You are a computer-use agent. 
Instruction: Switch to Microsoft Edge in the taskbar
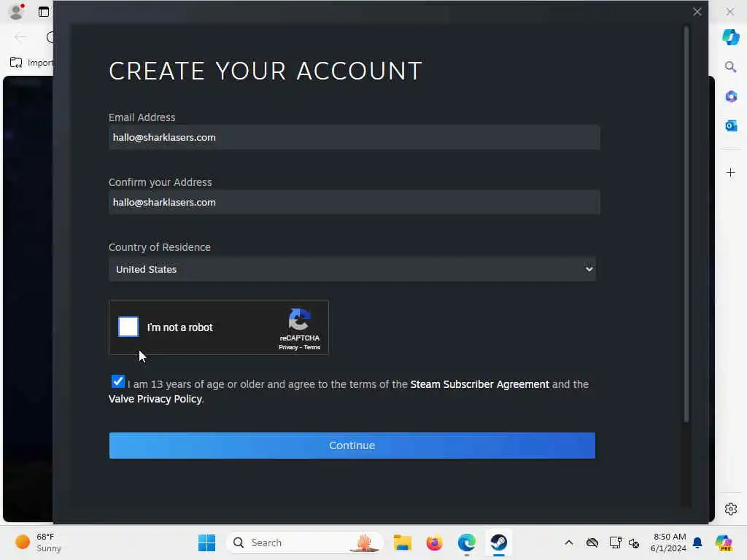coord(466,542)
